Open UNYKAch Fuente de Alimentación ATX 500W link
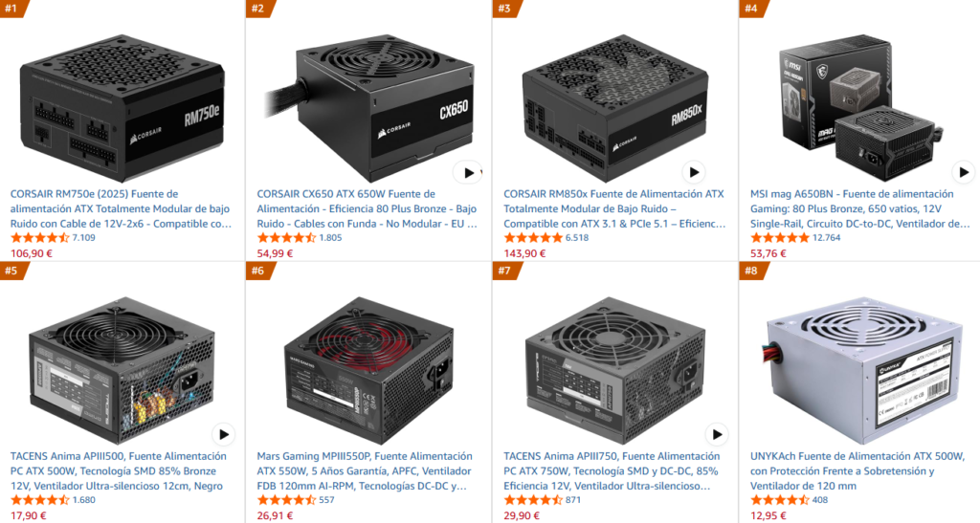Screen dimensions: 980x523 (x=857, y=471)
